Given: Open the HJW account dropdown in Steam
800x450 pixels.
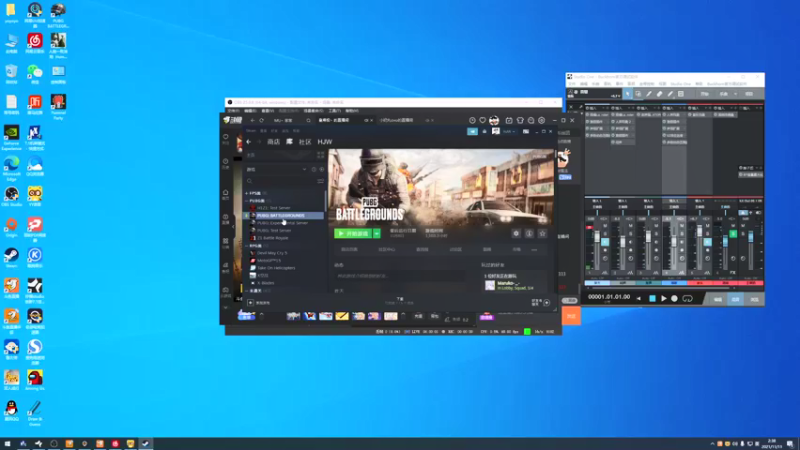Looking at the screenshot, I should coord(509,131).
